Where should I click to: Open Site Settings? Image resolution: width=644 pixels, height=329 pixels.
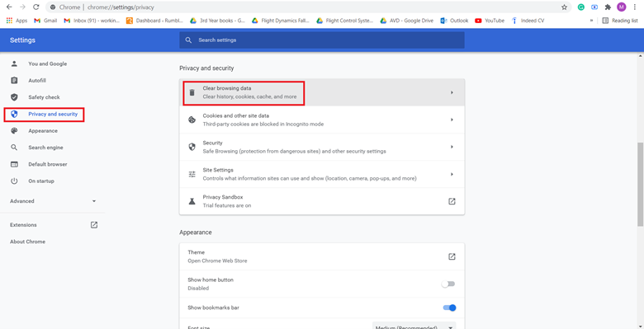(322, 174)
